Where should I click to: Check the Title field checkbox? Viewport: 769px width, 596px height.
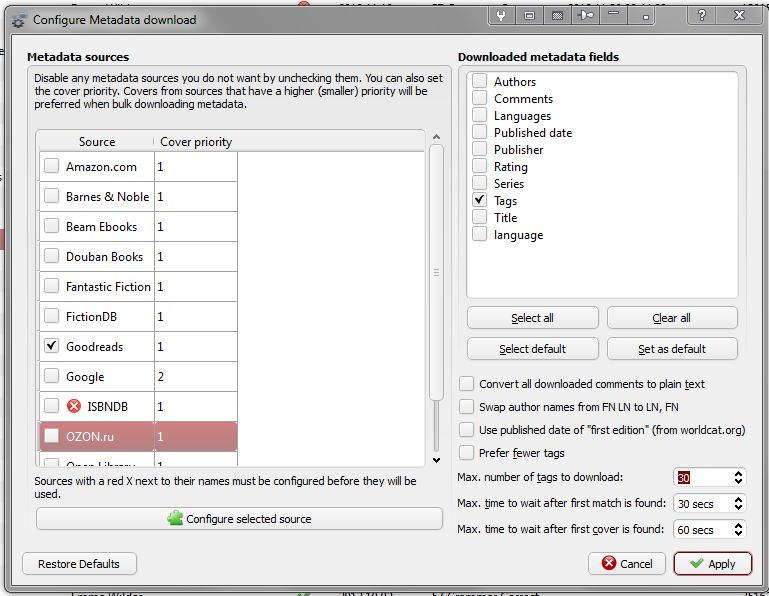coord(480,217)
